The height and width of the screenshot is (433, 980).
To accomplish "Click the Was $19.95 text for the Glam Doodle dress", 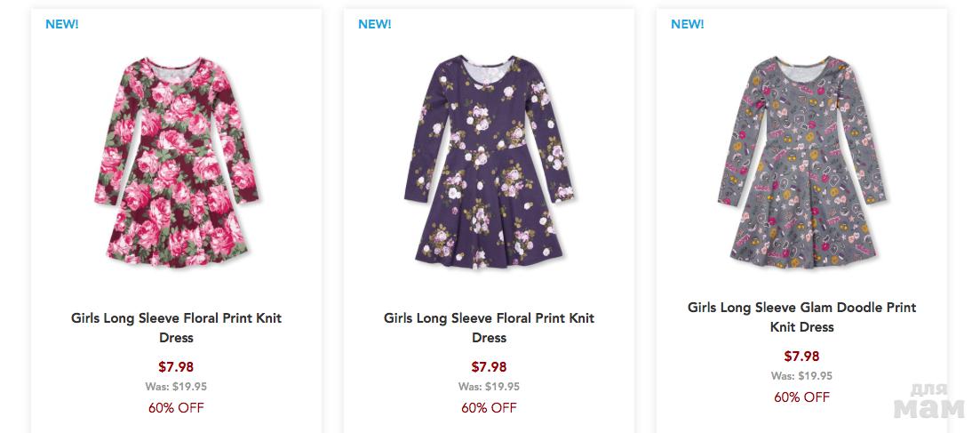I will tap(801, 376).
